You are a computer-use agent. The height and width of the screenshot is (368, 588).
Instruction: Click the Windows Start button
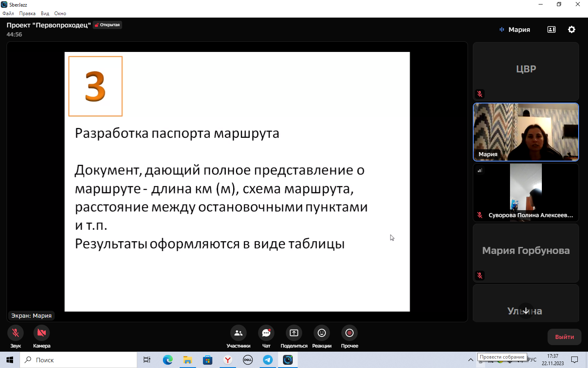coord(10,360)
